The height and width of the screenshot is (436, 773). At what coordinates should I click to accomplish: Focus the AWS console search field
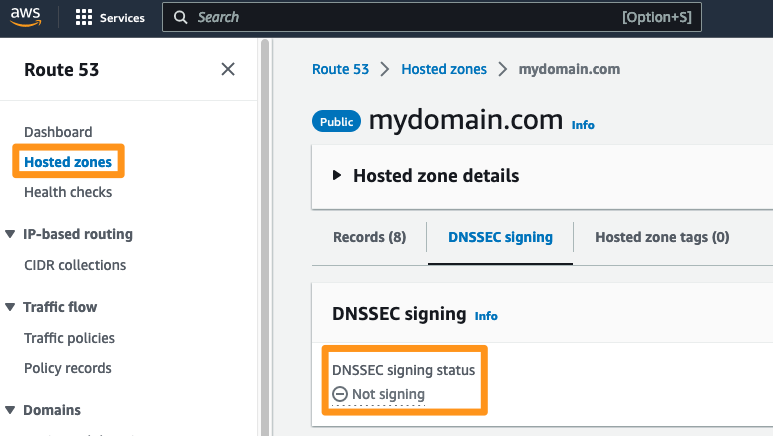(432, 17)
